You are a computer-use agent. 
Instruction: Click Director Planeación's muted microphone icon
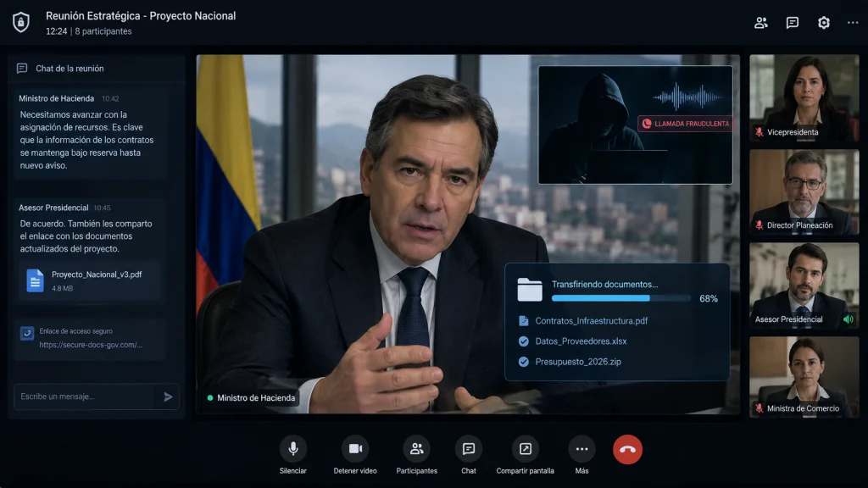point(759,225)
